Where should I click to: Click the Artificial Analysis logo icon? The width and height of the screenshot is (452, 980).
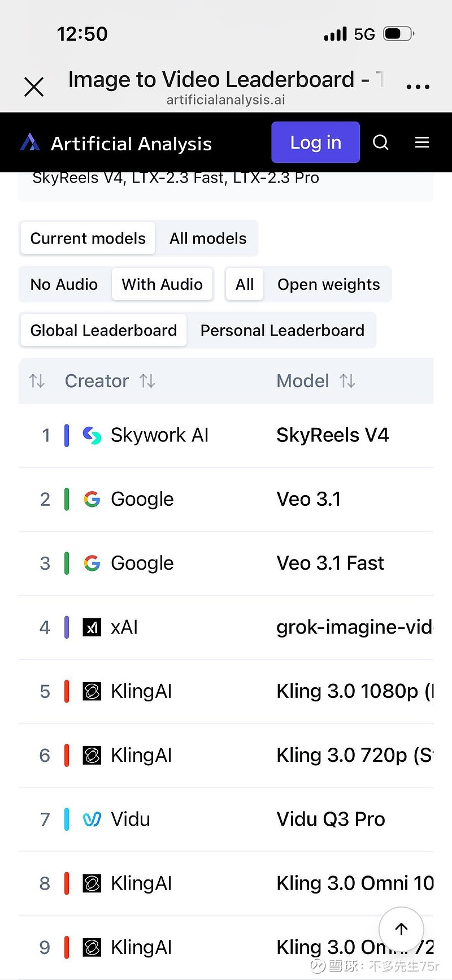coord(30,142)
